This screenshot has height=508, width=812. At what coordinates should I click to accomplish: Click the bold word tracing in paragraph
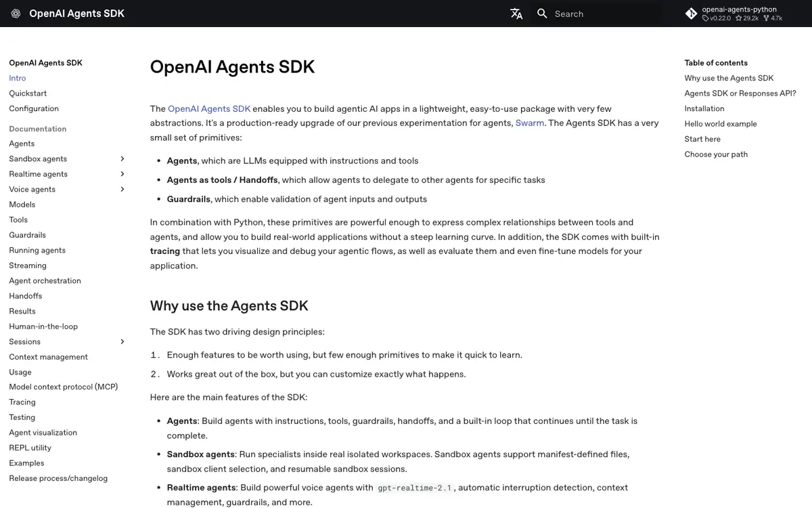tap(165, 251)
